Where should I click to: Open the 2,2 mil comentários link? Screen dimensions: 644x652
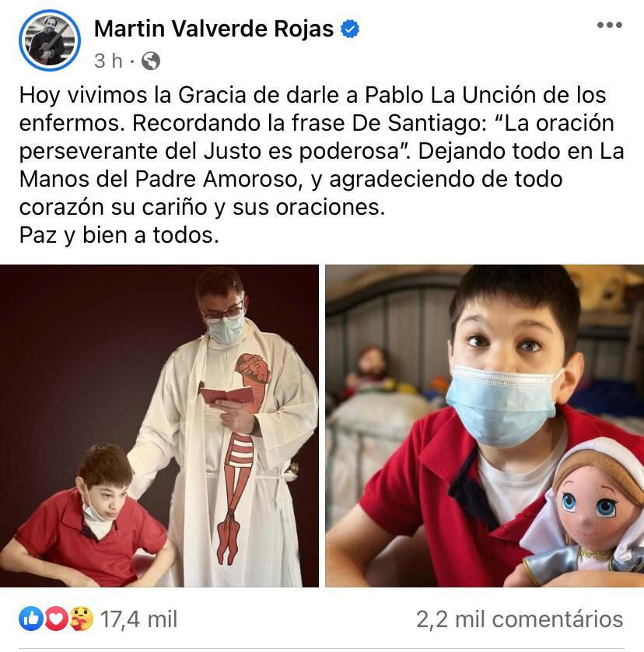coord(520,619)
